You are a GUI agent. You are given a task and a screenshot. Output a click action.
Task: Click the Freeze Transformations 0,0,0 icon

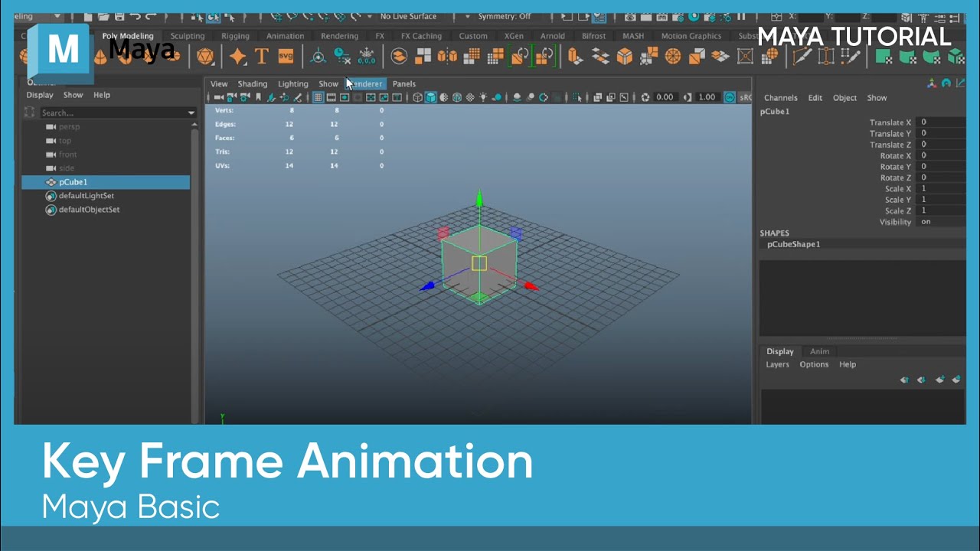click(x=367, y=56)
